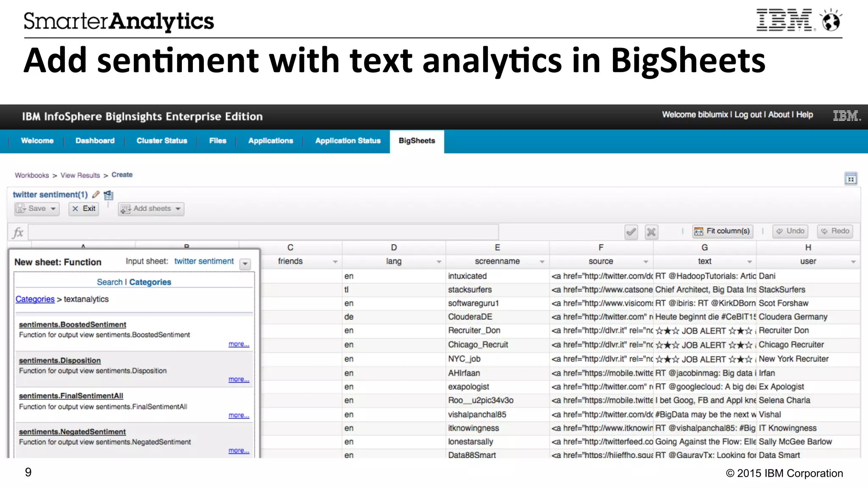Click the Undo button
Viewport: 868px width, 489px height.
click(x=790, y=231)
